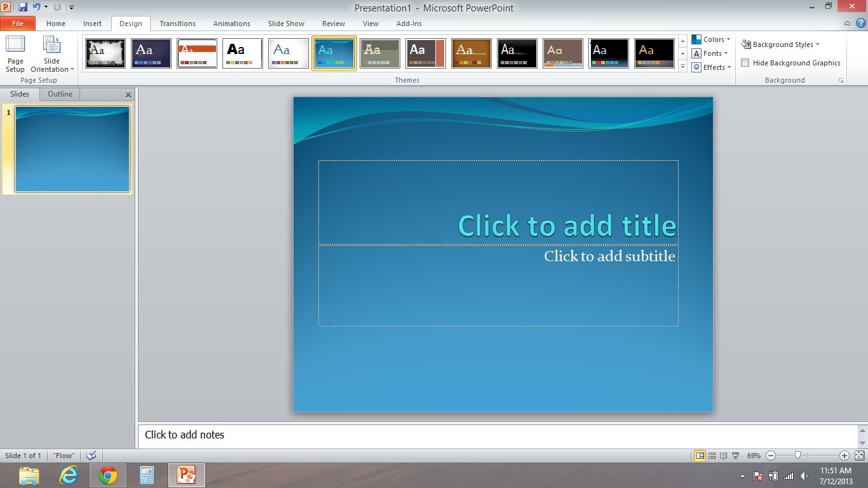
Task: Open Reading View from status bar
Action: 723,456
